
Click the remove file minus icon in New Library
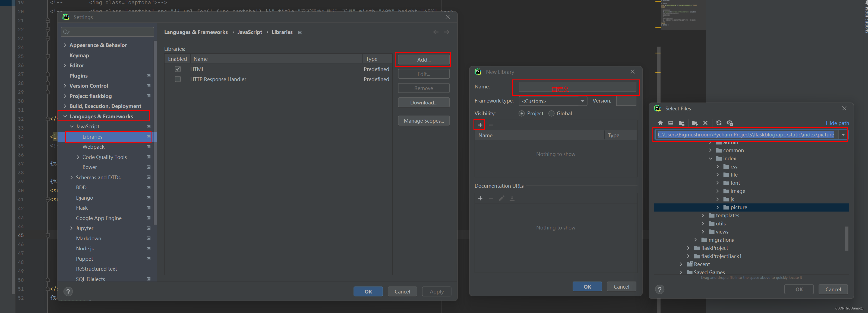tap(491, 125)
